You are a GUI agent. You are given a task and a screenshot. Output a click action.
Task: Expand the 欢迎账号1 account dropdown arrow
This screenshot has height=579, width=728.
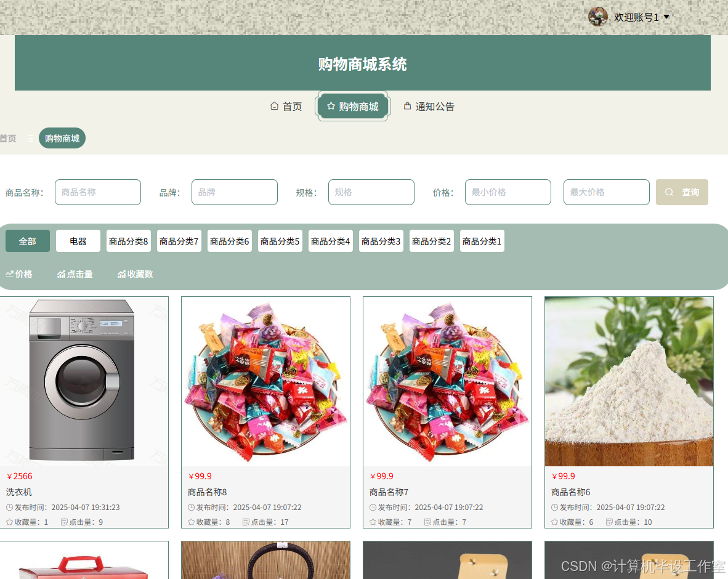coord(666,17)
